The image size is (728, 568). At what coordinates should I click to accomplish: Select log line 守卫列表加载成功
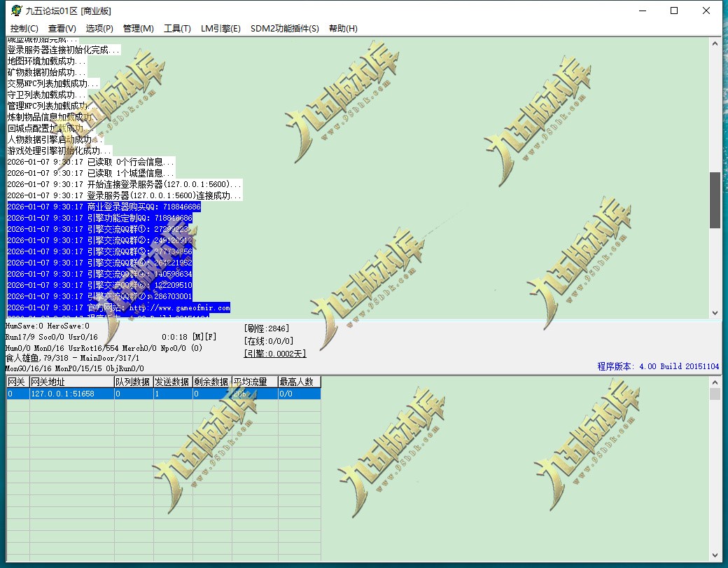pyautogui.click(x=47, y=95)
